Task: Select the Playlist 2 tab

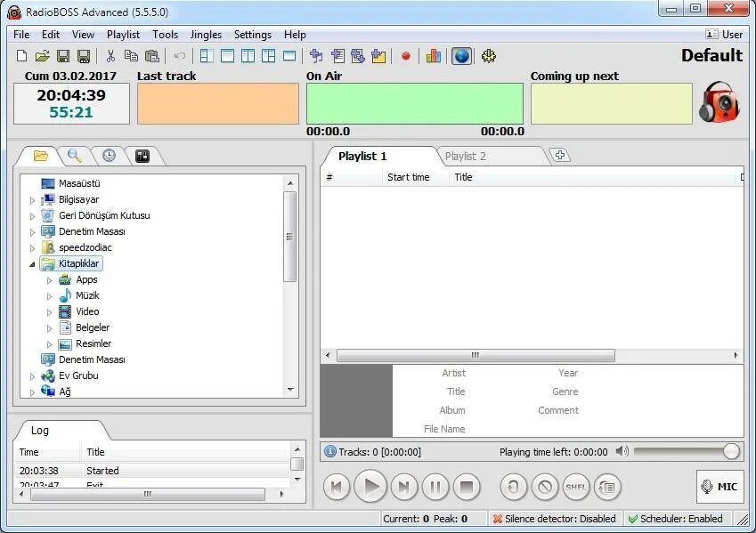Action: [492, 156]
